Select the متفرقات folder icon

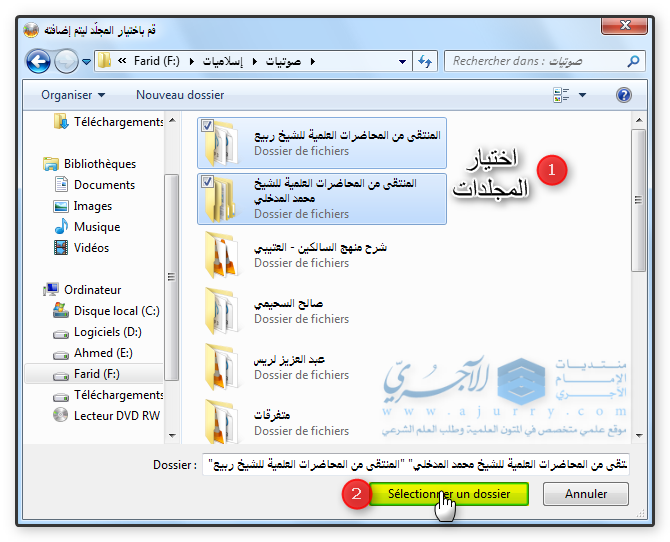(x=221, y=422)
